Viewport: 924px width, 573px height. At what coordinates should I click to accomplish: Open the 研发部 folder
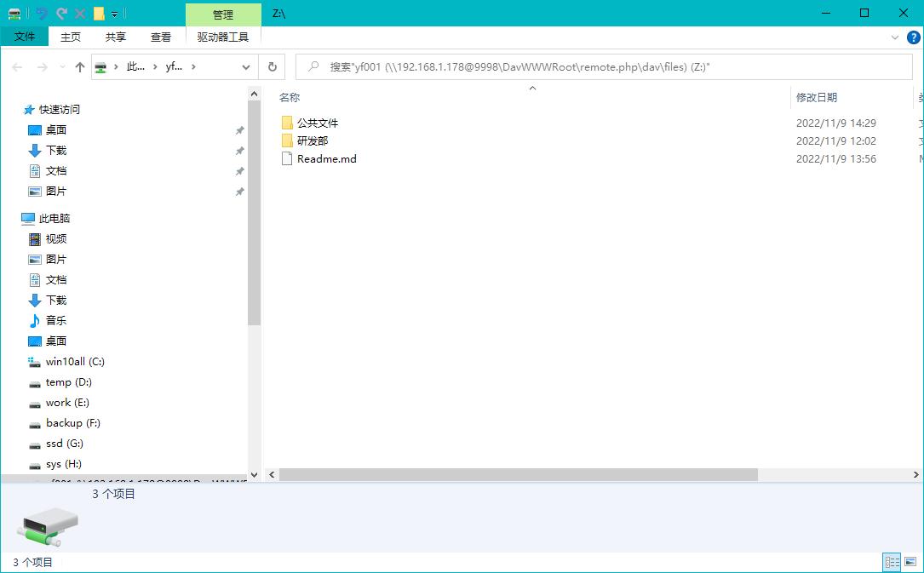[x=314, y=140]
